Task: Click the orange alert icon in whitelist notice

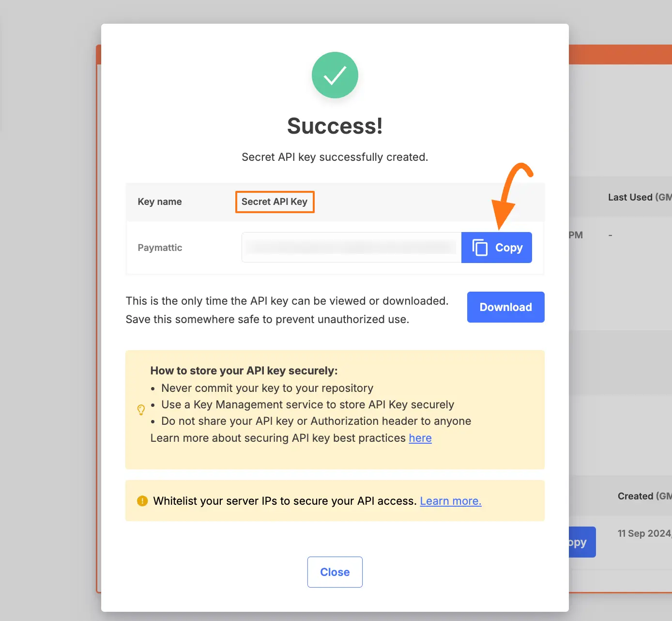Action: (x=142, y=501)
